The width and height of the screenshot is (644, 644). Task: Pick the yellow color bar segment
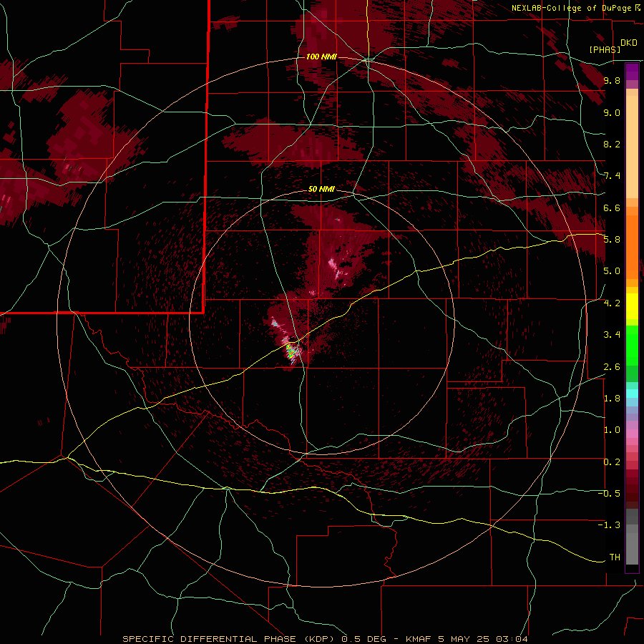pyautogui.click(x=632, y=306)
